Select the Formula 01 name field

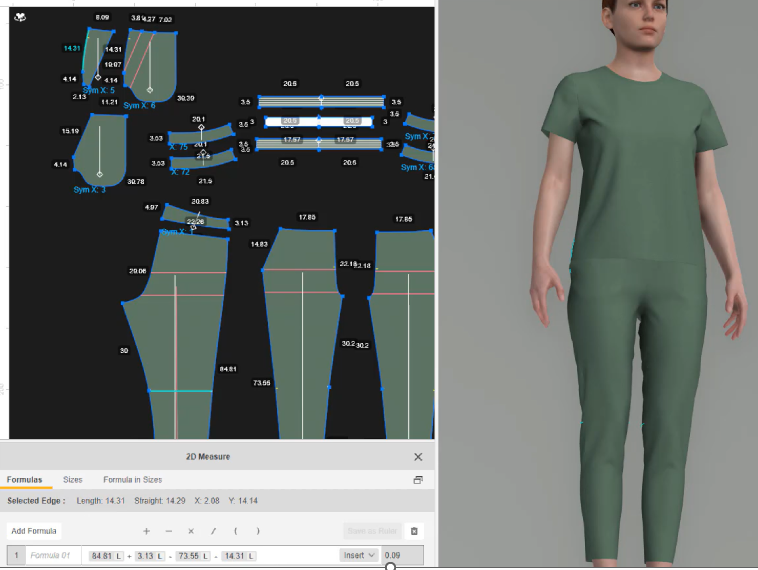click(52, 555)
